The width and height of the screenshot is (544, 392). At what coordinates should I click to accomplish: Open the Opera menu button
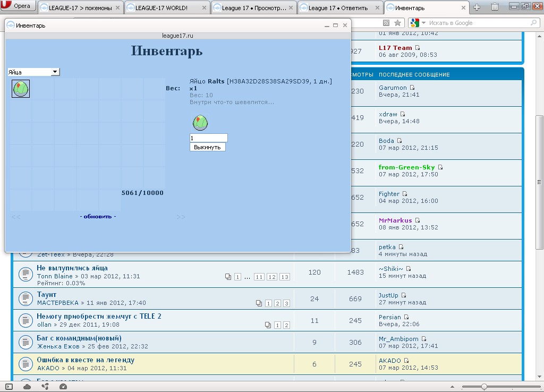click(x=18, y=5)
